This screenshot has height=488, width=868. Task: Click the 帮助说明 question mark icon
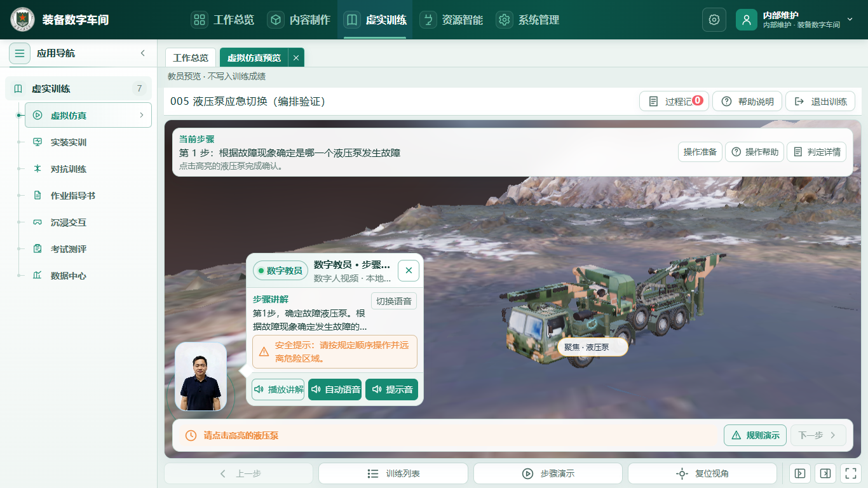click(726, 102)
